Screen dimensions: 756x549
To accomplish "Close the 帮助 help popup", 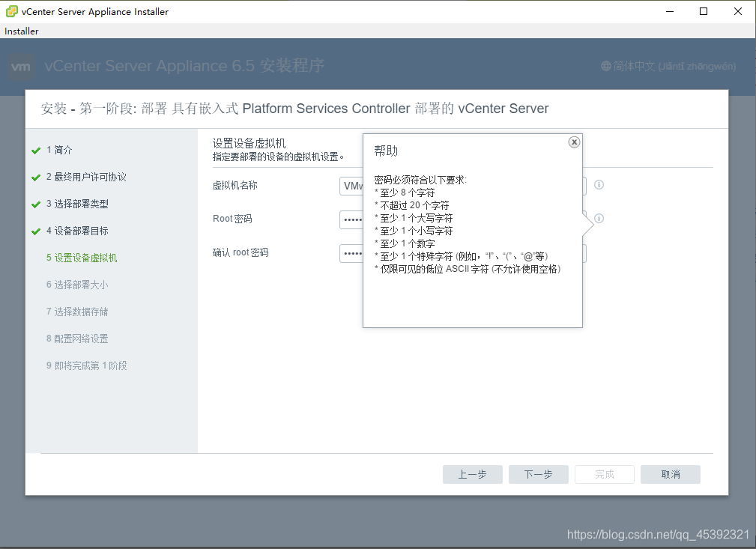I will coord(574,142).
